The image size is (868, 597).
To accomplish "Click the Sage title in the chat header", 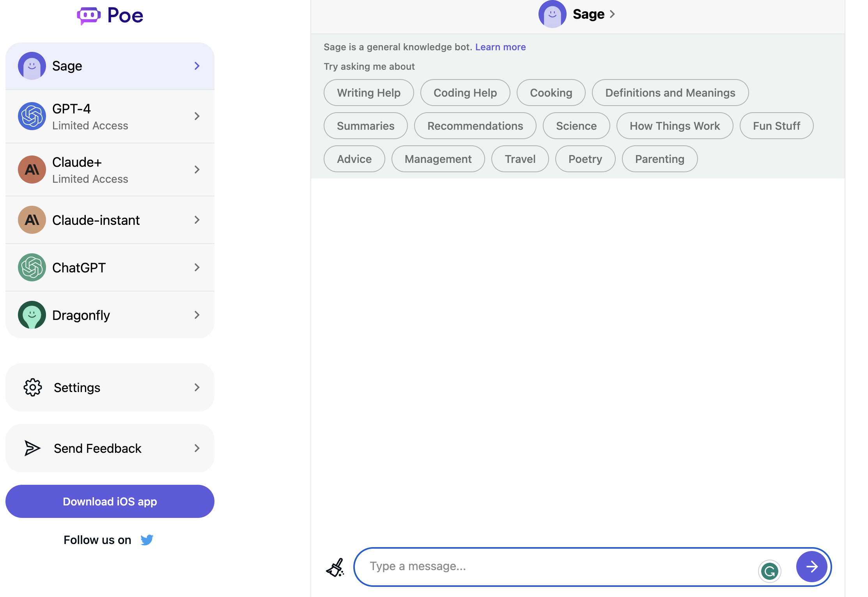I will pyautogui.click(x=588, y=14).
